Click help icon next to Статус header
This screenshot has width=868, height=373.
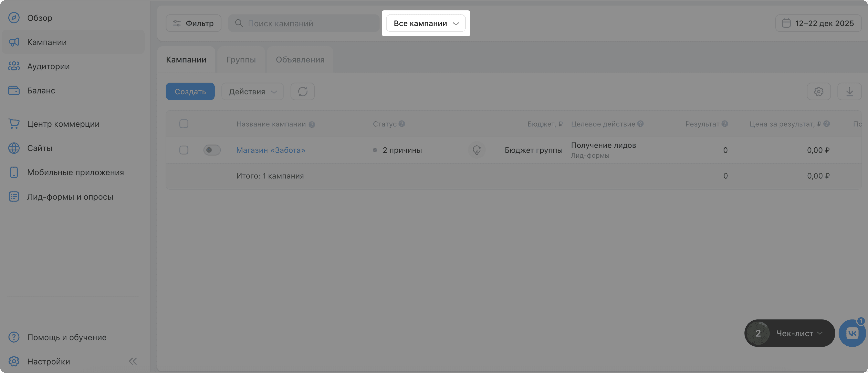(x=402, y=124)
